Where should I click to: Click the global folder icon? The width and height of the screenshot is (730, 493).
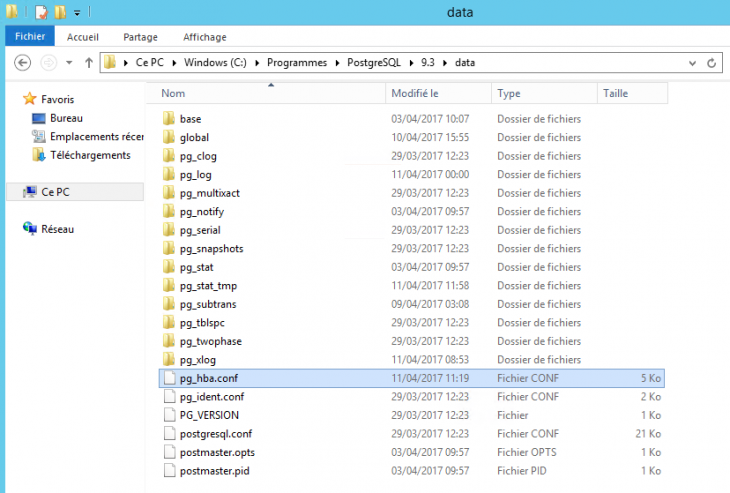169,137
